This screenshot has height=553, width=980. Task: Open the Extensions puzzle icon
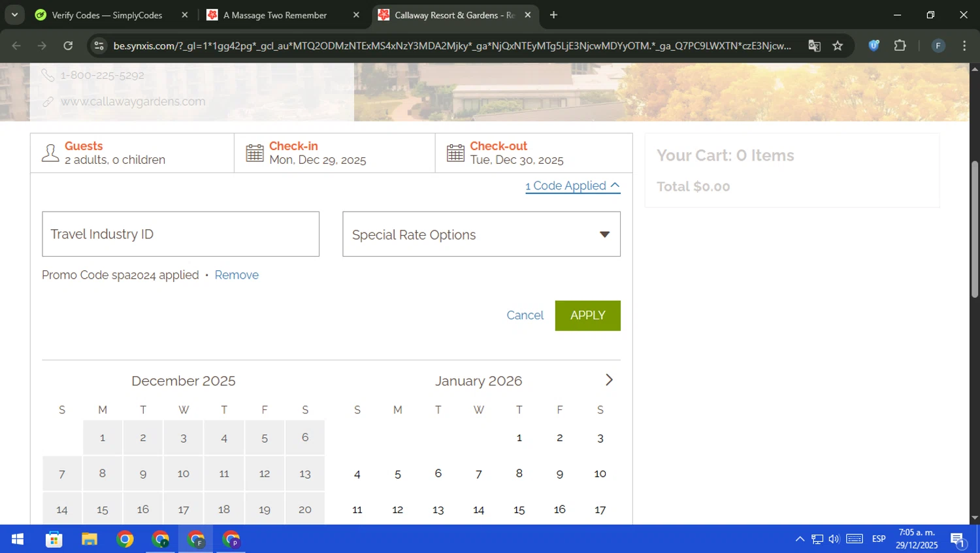[x=900, y=46]
